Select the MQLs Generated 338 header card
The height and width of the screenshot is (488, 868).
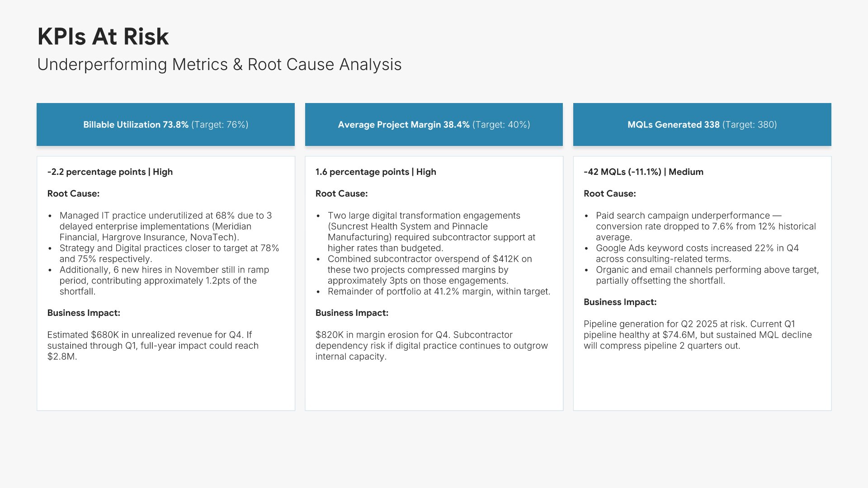pos(702,125)
